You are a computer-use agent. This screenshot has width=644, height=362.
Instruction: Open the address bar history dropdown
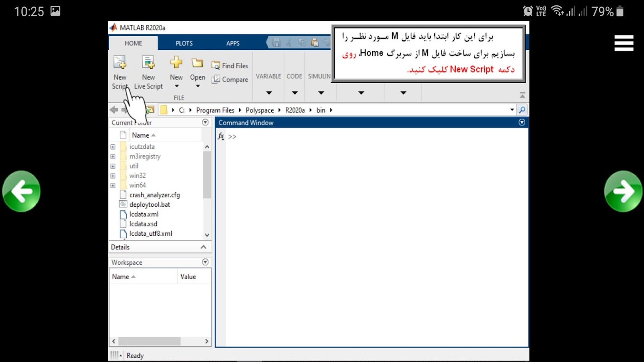(512, 110)
